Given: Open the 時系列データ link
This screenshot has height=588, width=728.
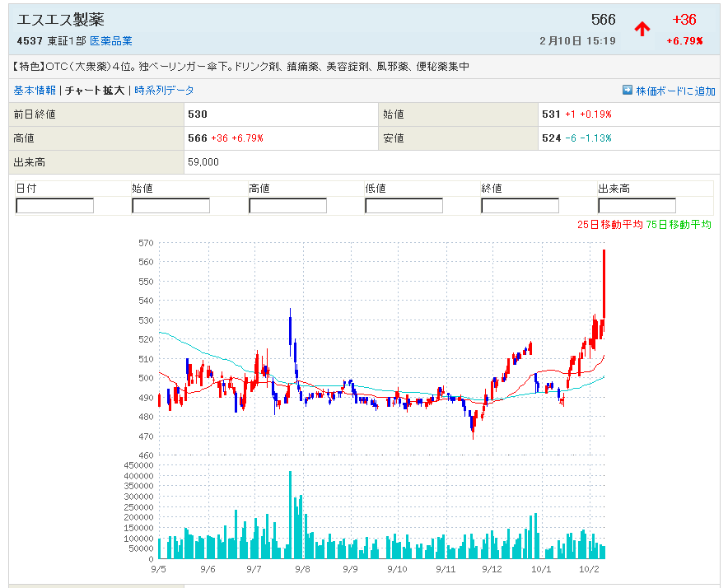Looking at the screenshot, I should click(x=164, y=90).
